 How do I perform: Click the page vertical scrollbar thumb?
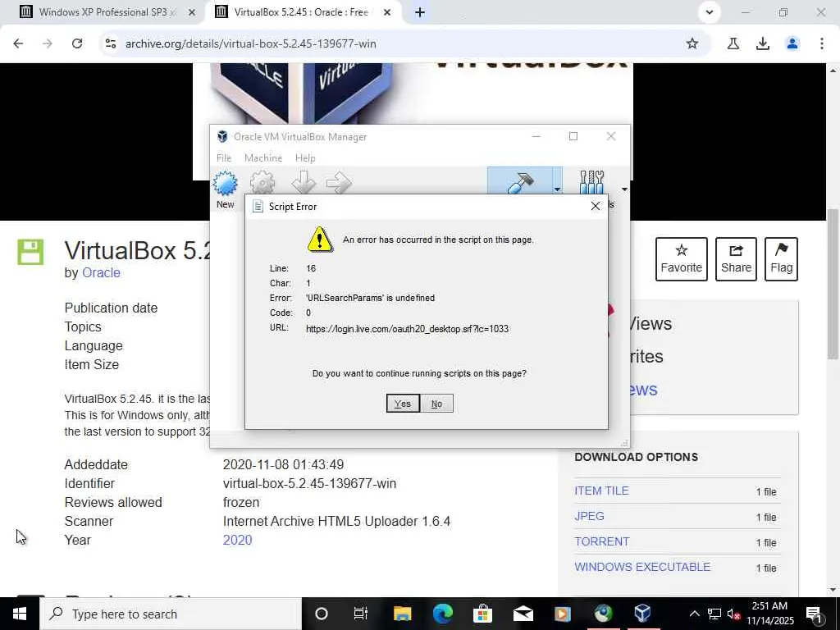pyautogui.click(x=833, y=284)
